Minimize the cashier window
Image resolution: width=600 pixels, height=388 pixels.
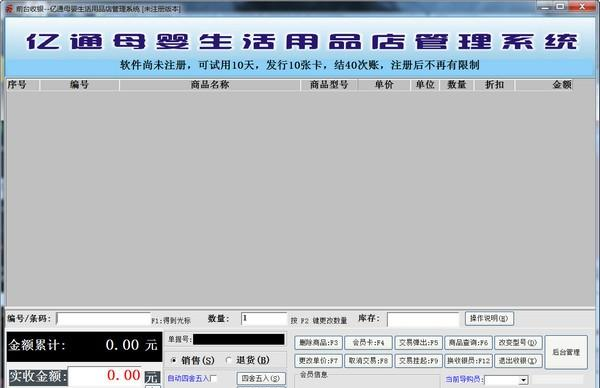click(545, 7)
